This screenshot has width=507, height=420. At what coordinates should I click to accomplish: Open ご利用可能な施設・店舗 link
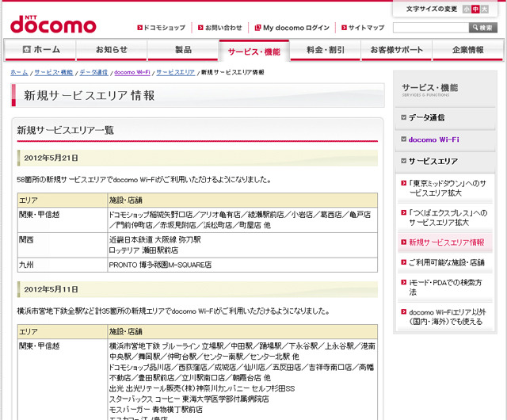(x=447, y=262)
